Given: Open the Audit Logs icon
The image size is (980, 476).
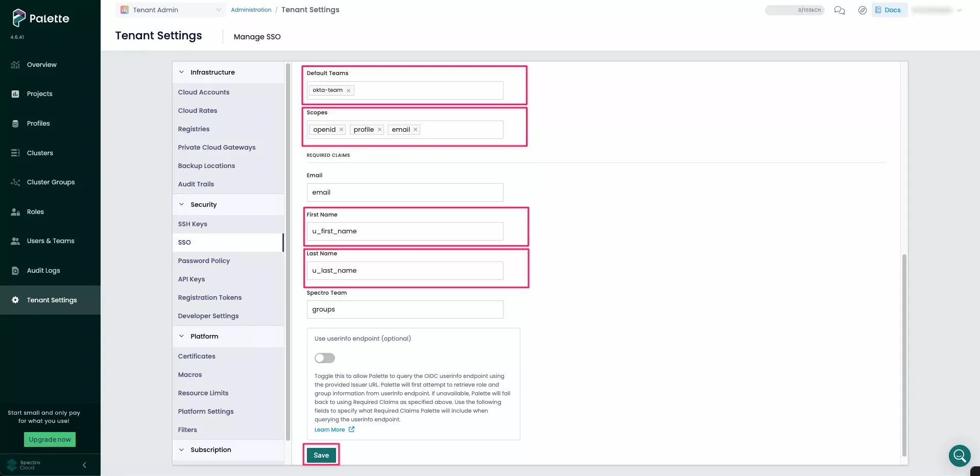Looking at the screenshot, I should click(15, 270).
